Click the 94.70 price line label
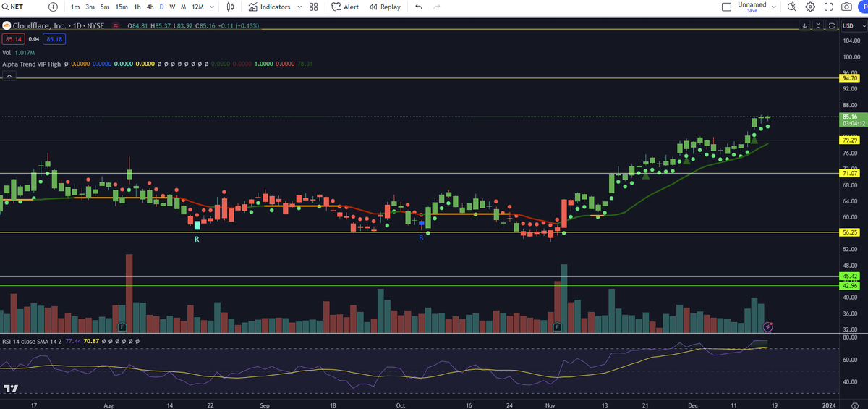868x409 pixels. [x=849, y=77]
